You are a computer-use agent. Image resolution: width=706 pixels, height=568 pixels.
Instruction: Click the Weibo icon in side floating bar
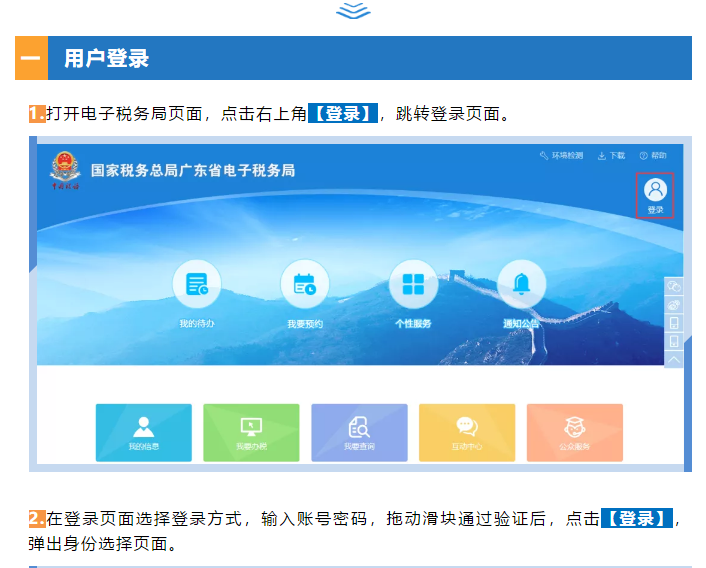(674, 305)
